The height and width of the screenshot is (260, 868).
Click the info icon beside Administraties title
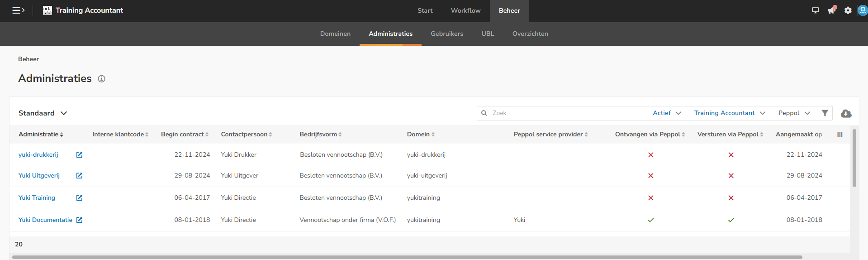102,79
